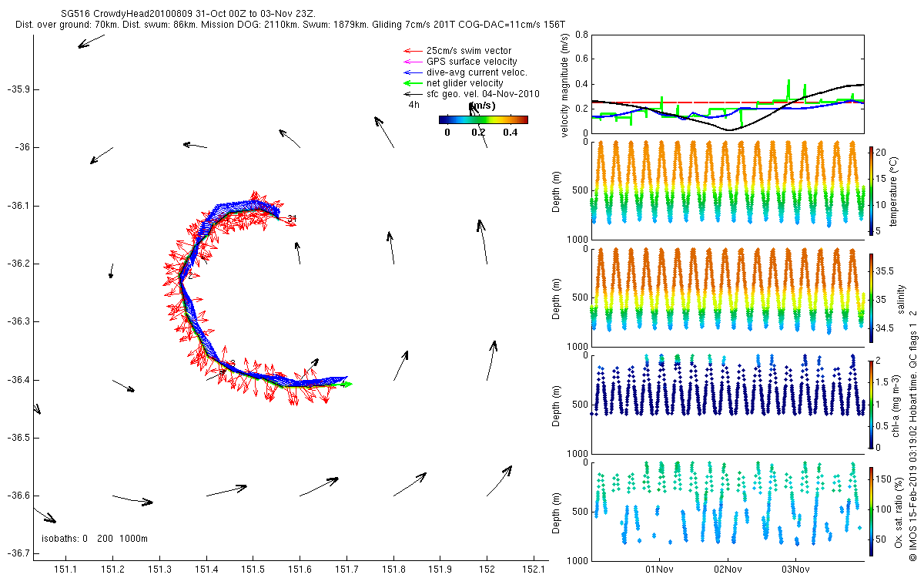924x578 pixels.
Task: Select the 'dive-avg current veloc.' legend label
Action: tap(477, 72)
